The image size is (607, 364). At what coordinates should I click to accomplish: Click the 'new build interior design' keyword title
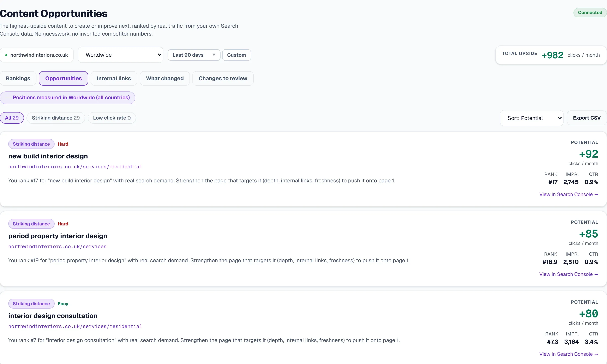[x=48, y=156]
